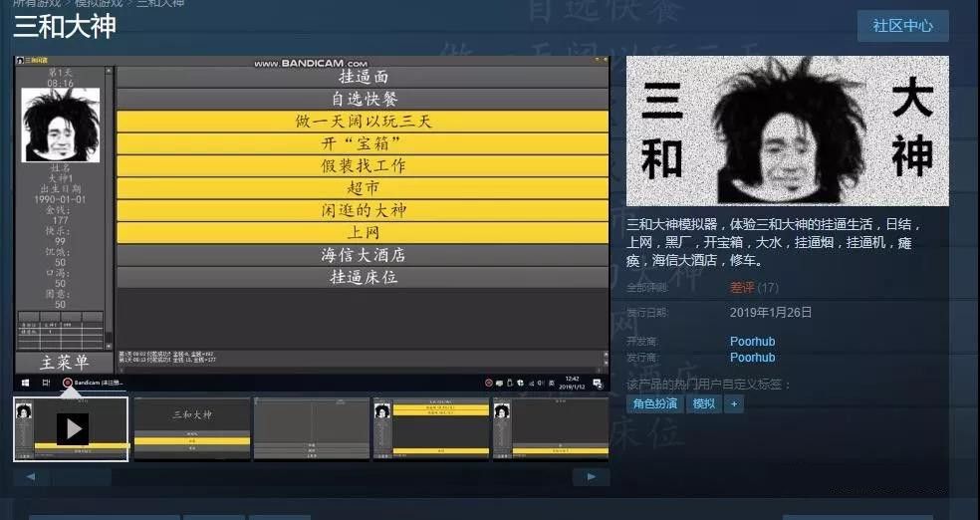This screenshot has width=980, height=520.
Task: Choose 自选快餐 in the game menu
Action: coord(363,100)
